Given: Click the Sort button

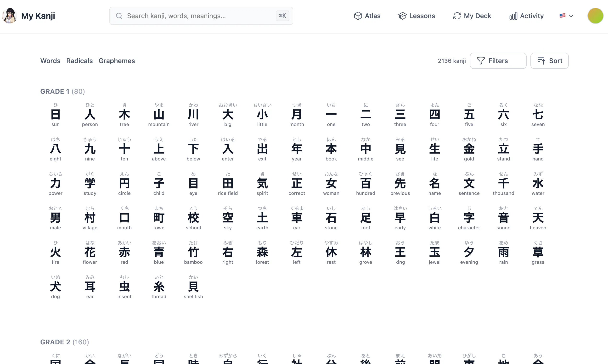Looking at the screenshot, I should pyautogui.click(x=549, y=61).
